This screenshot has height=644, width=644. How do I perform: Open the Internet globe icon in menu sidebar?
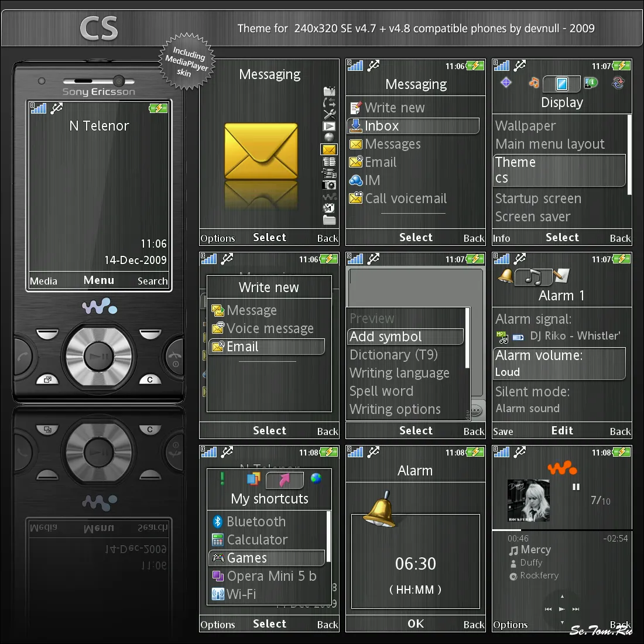[x=329, y=137]
